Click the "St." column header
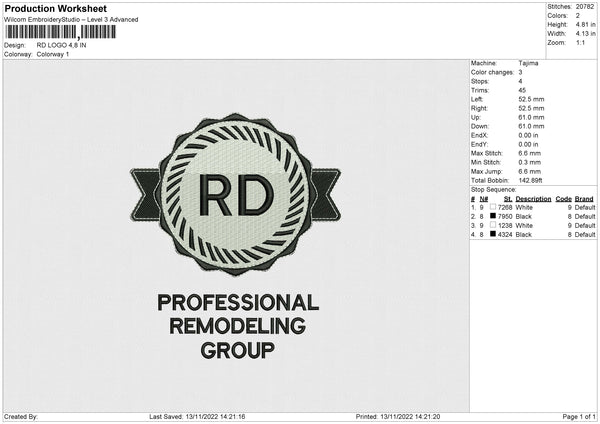This screenshot has height=424, width=600. [x=508, y=199]
